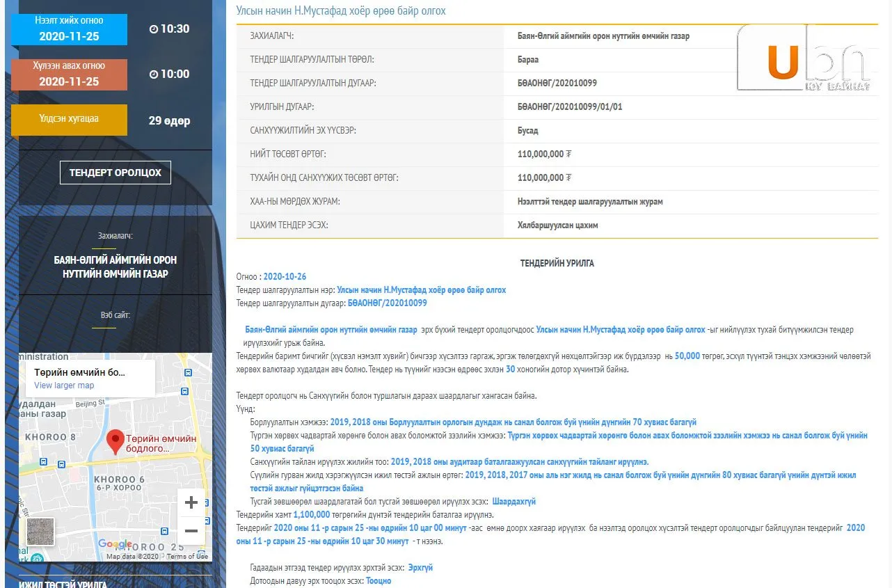The image size is (892, 588).
Task: Click the invitation number 'БӨАОНӨГ/202010099/01/01'
Action: click(570, 107)
